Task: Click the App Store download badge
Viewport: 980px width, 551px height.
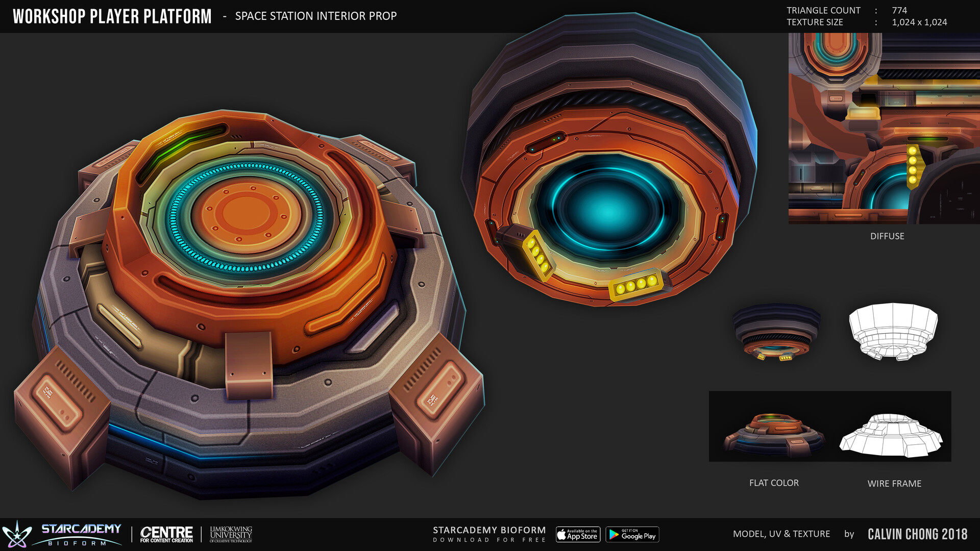Action: [578, 534]
